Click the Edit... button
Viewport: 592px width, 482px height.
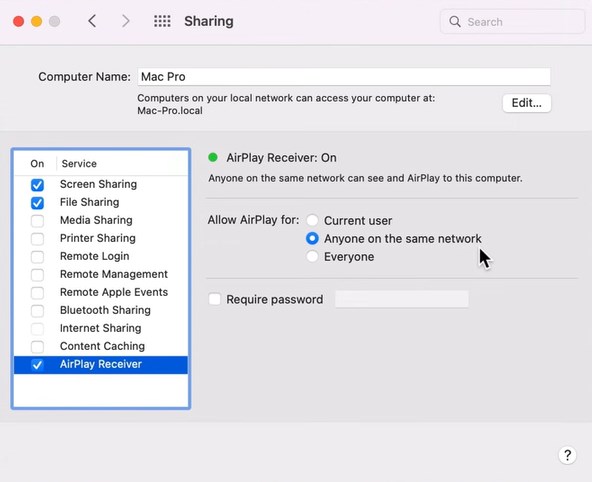coord(527,103)
